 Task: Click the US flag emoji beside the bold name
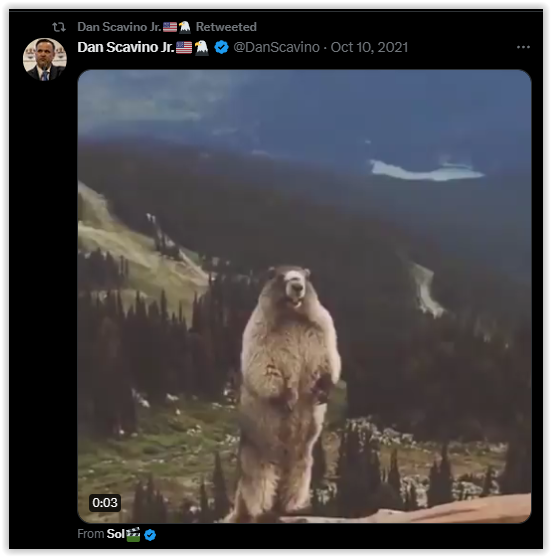(x=184, y=47)
